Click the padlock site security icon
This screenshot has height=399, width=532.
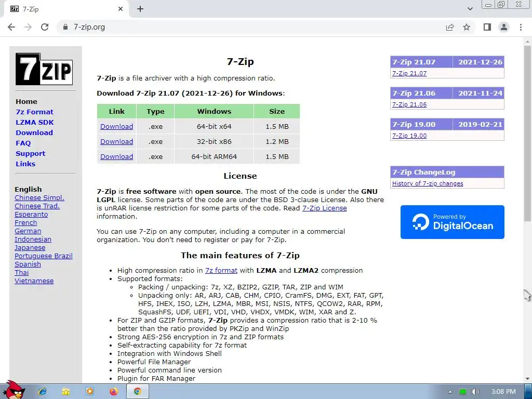(65, 27)
